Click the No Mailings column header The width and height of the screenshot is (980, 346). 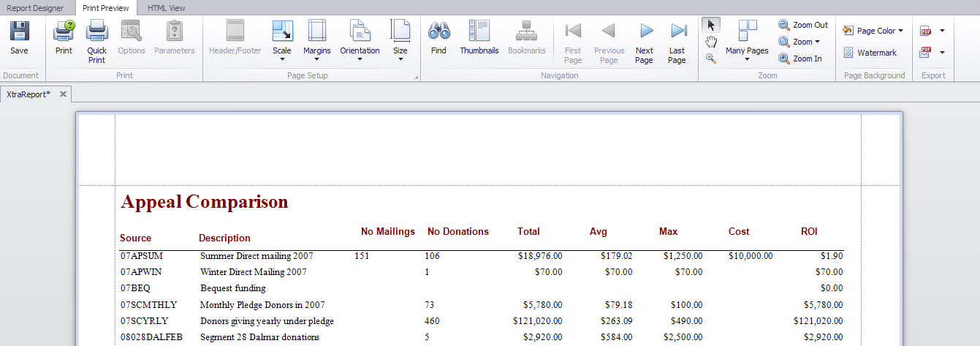point(388,231)
